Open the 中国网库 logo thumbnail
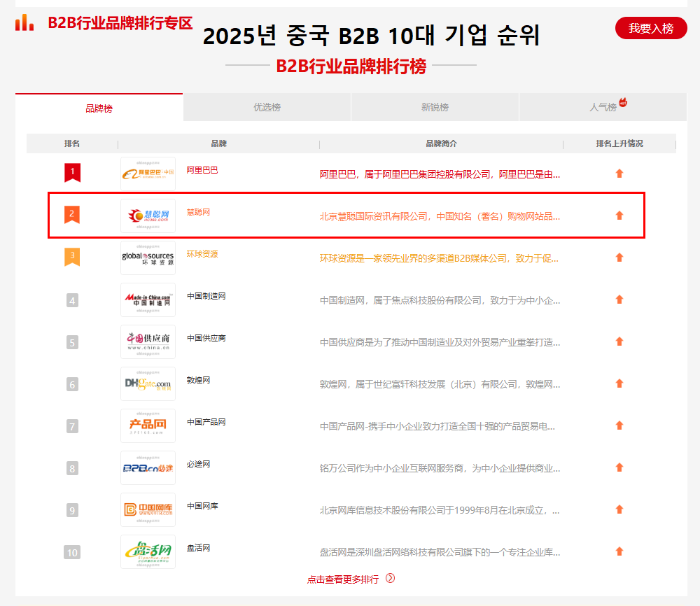This screenshot has height=606, width=700. 148,509
